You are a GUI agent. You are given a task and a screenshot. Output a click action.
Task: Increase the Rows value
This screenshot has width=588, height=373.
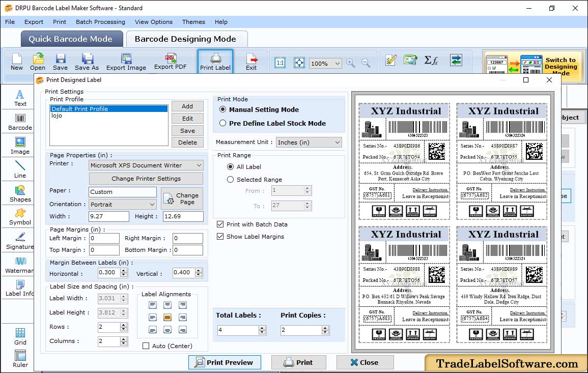(x=124, y=325)
